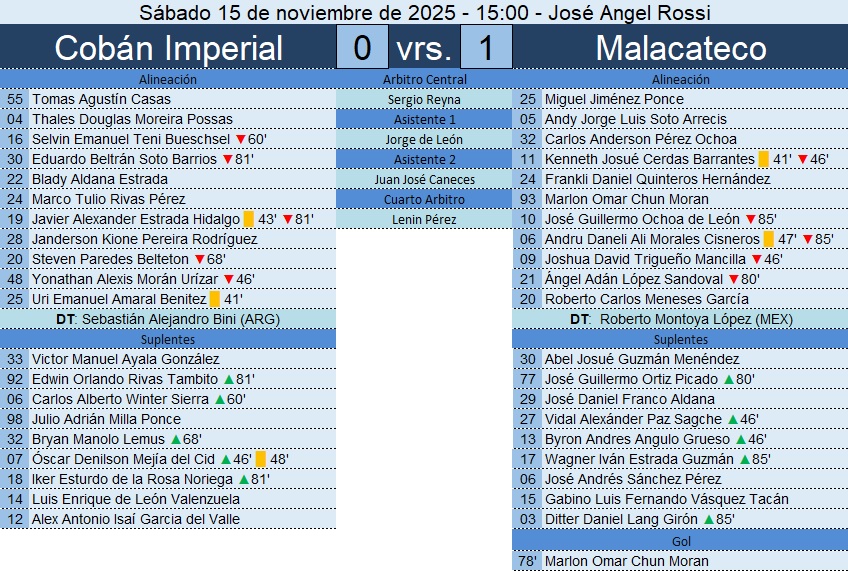Click yellow card icon beside Javier Alexander Estrada Hidalgo

249,219
